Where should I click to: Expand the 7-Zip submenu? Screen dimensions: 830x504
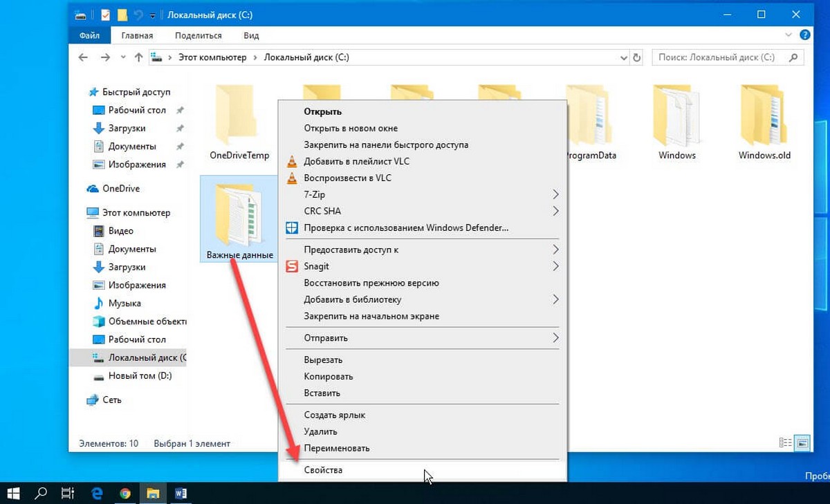[422, 194]
